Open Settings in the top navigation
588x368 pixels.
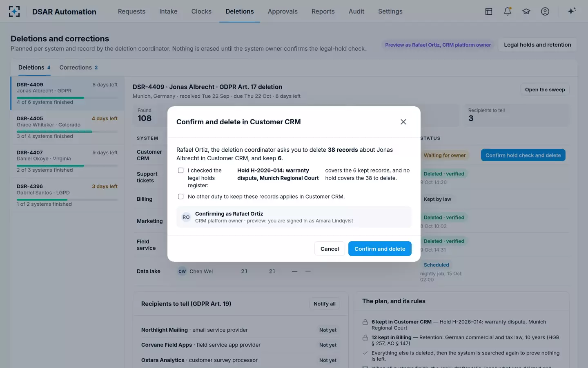click(x=390, y=11)
